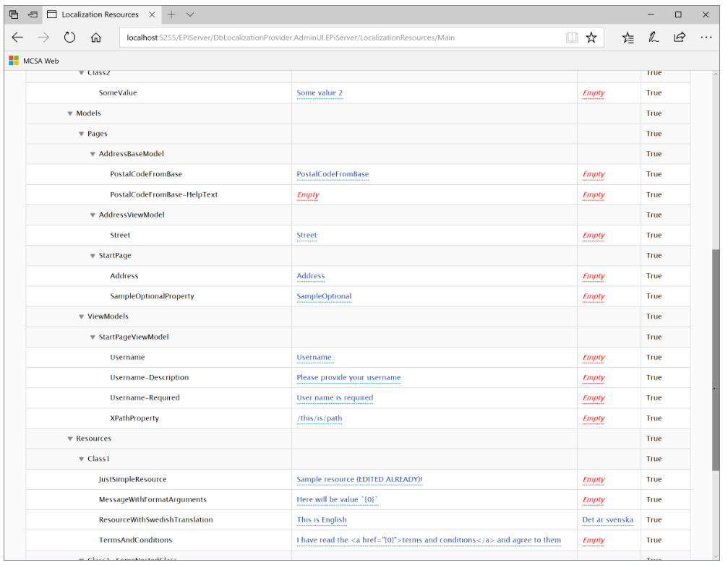This screenshot has height=565, width=728.
Task: Edit the terms and conditions translation text
Action: [x=429, y=540]
